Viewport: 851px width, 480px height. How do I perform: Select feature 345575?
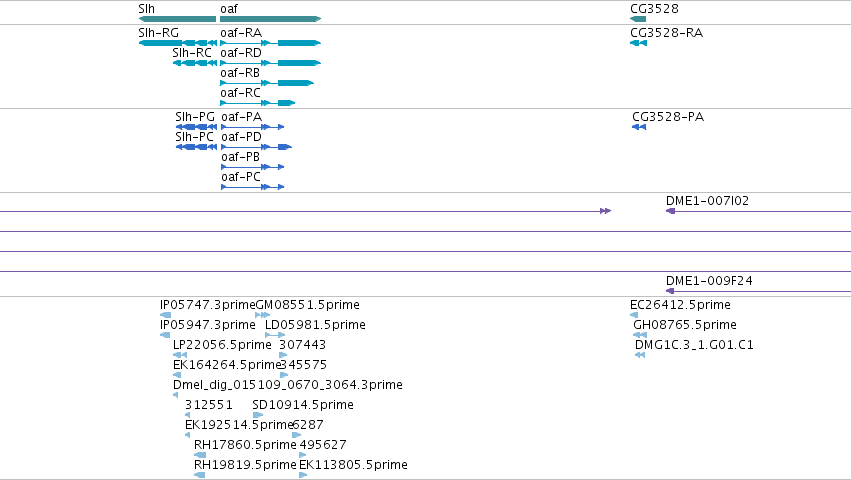pos(284,375)
